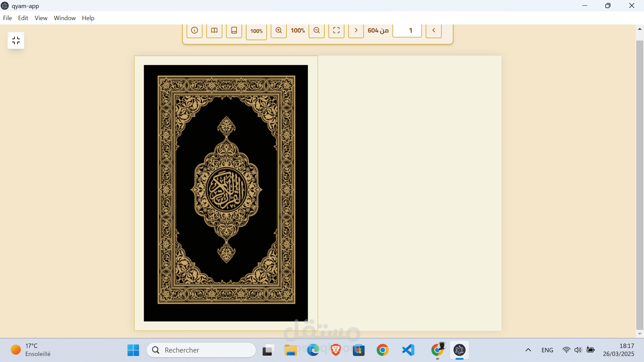This screenshot has width=644, height=362.
Task: Open the File menu
Action: click(x=7, y=18)
